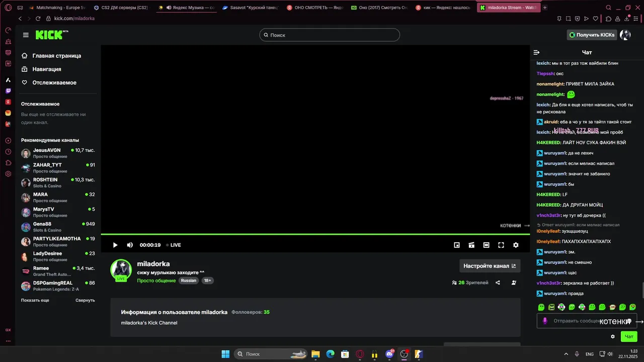Open Discord from the taskbar
The height and width of the screenshot is (362, 644).
click(389, 354)
